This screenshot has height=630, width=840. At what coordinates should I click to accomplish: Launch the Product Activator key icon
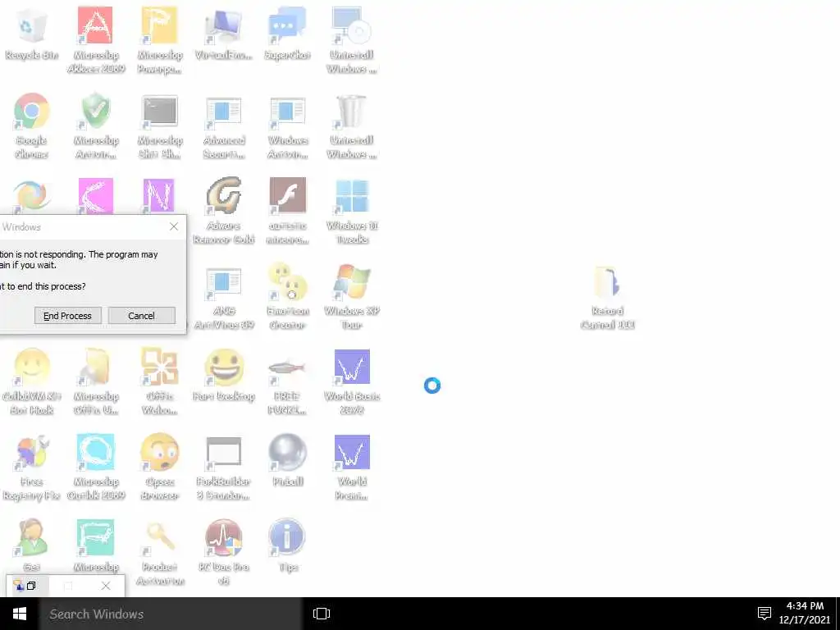click(x=160, y=553)
